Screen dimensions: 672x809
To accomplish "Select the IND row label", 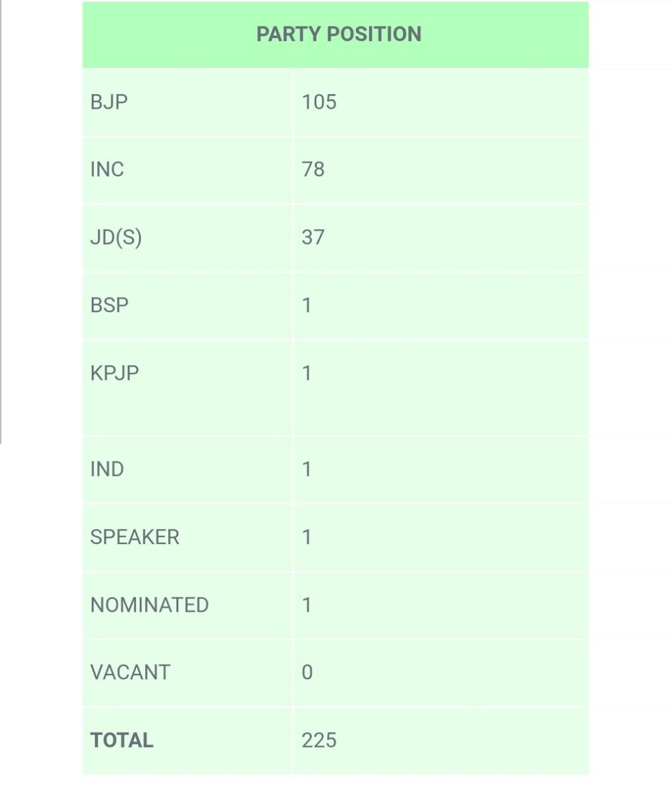I will tap(107, 469).
